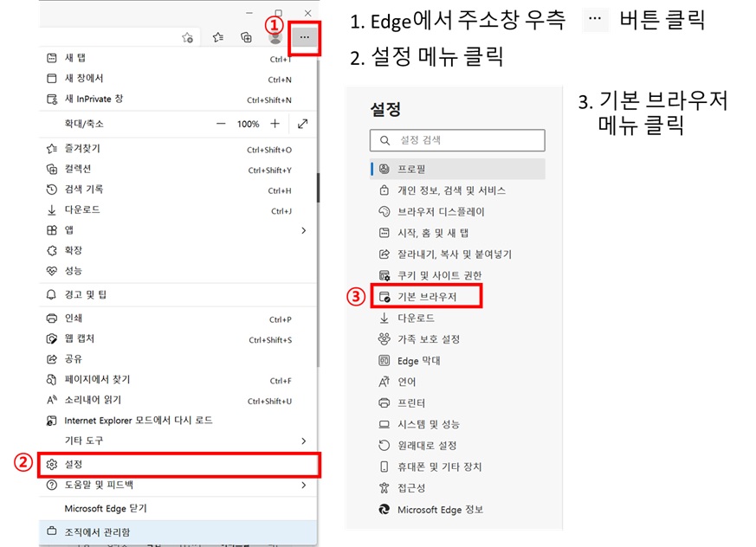The width and height of the screenshot is (756, 547).
Task: Select 다운로드 in settings sidebar
Action: pyautogui.click(x=457, y=319)
